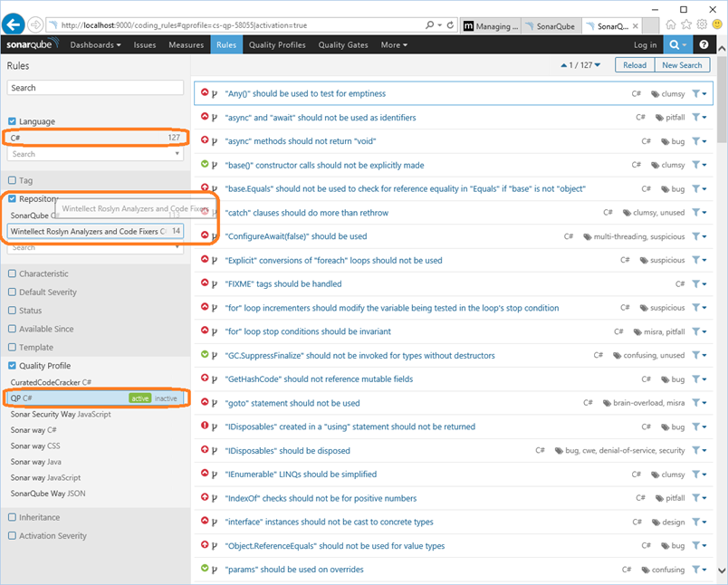The height and width of the screenshot is (585, 728).
Task: Open the Measures menu item
Action: (x=187, y=45)
